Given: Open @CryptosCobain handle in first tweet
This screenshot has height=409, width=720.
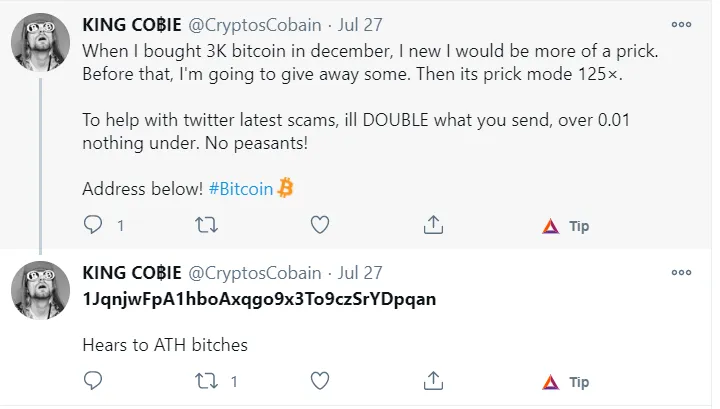Looking at the screenshot, I should click(255, 25).
